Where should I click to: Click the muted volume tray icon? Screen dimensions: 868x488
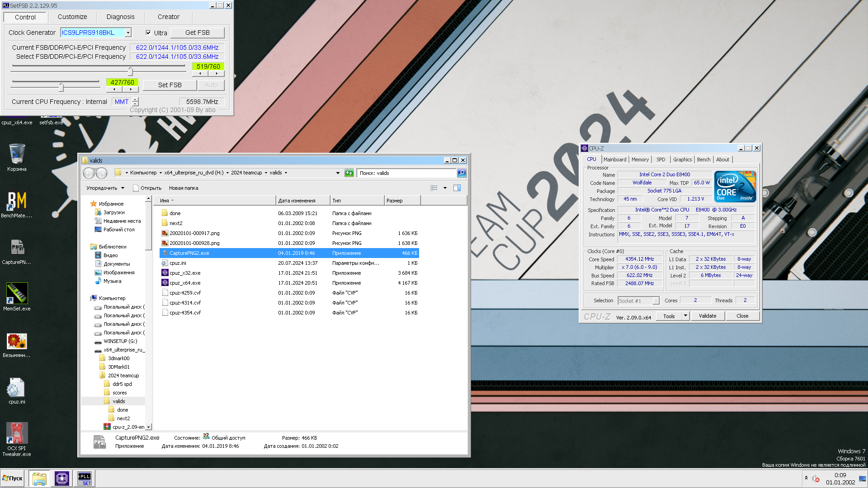(816, 479)
